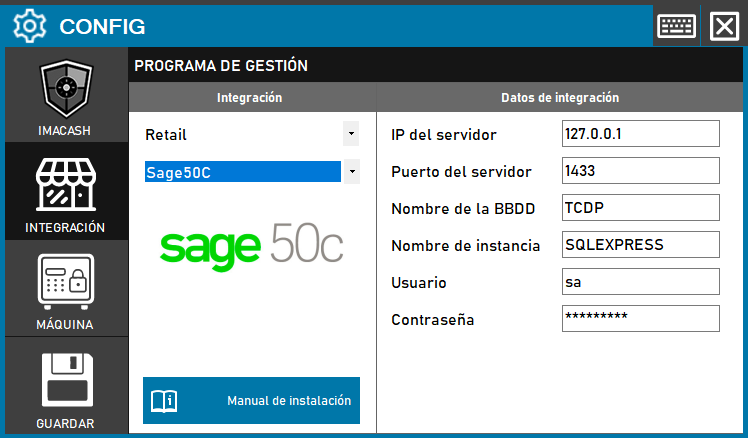Click the Nombre de la BBDD field
This screenshot has height=438, width=750.
point(640,208)
